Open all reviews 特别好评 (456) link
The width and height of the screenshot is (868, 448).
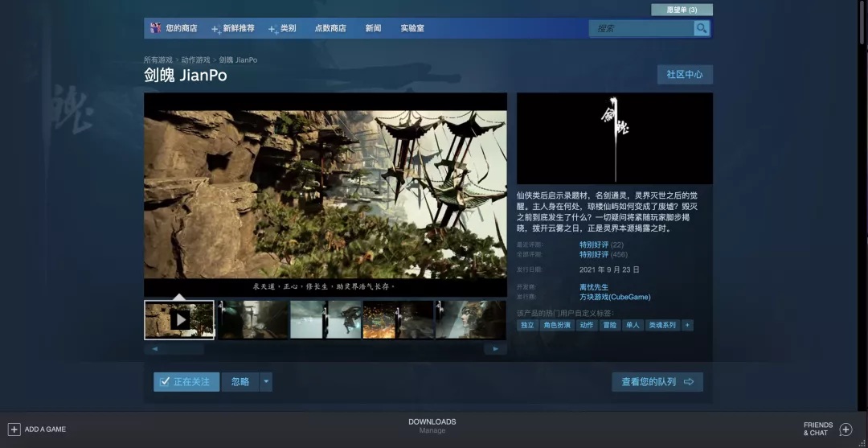[x=604, y=255]
